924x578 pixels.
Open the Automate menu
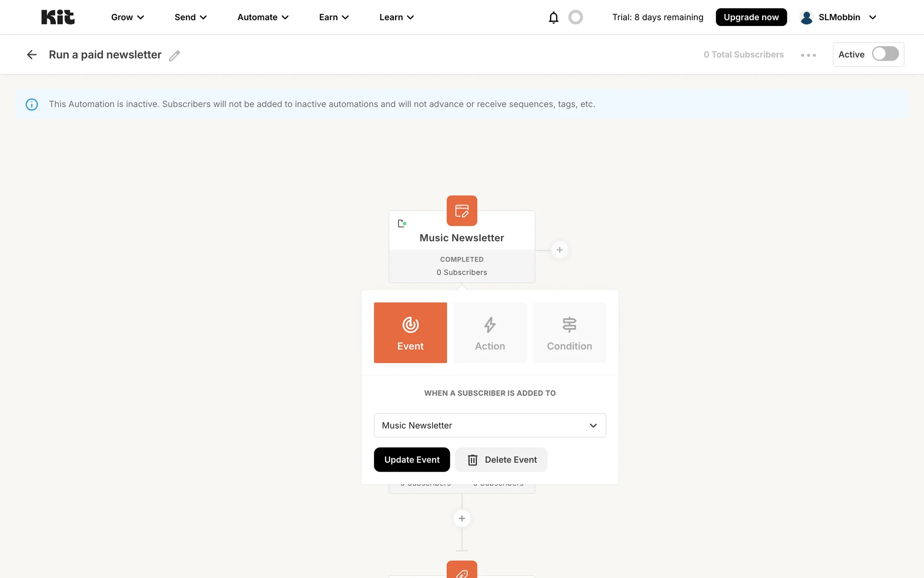(x=263, y=17)
